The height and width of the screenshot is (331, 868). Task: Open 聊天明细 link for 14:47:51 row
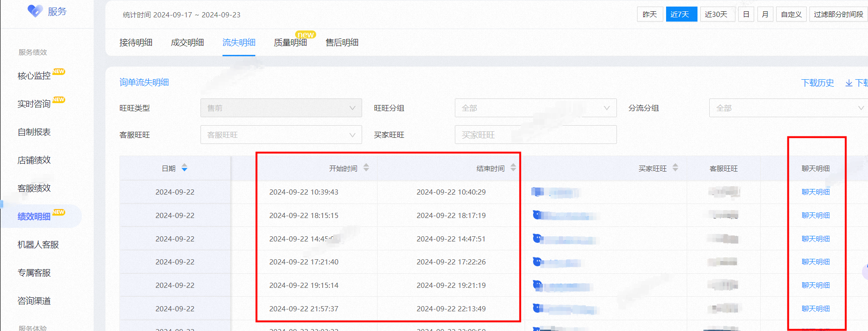click(x=816, y=239)
